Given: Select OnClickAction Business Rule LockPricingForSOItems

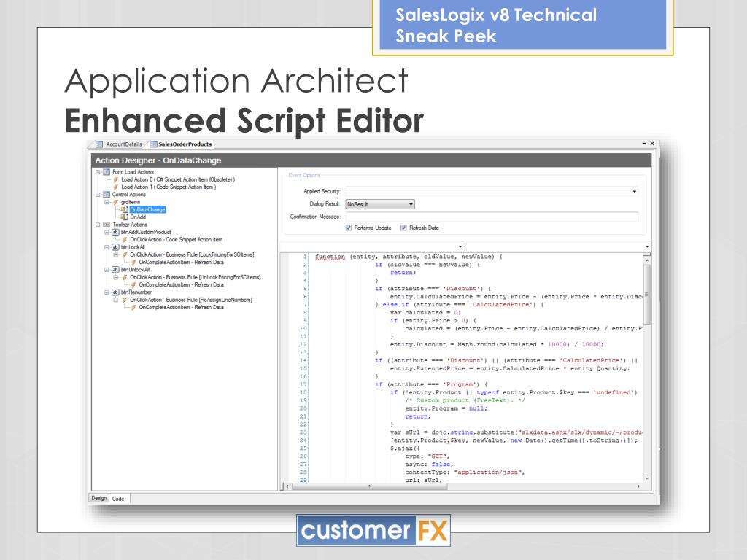Looking at the screenshot, I should (192, 254).
